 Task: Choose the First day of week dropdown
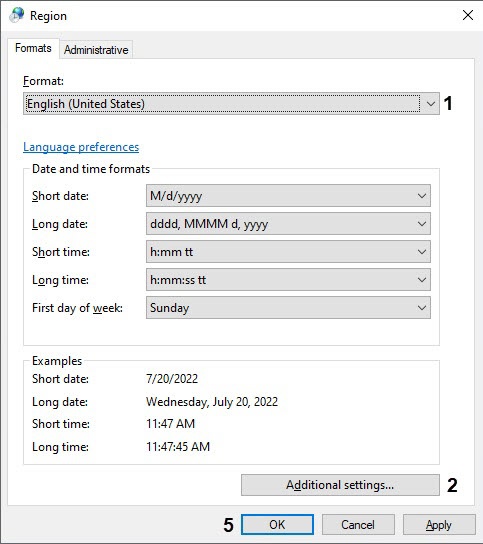point(288,307)
